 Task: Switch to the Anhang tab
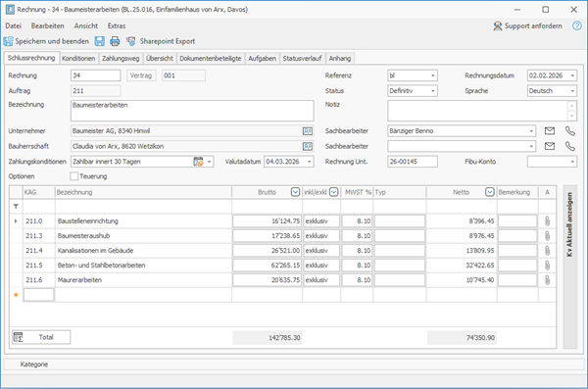[x=340, y=58]
